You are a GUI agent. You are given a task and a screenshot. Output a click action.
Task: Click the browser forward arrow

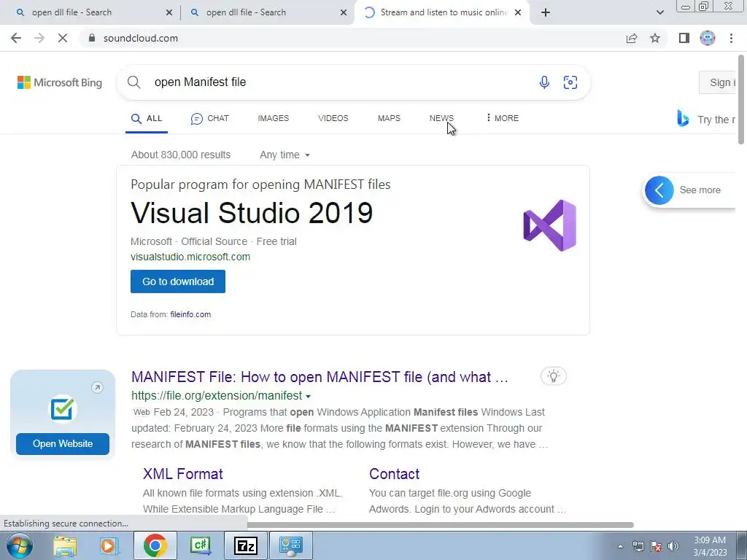39,38
